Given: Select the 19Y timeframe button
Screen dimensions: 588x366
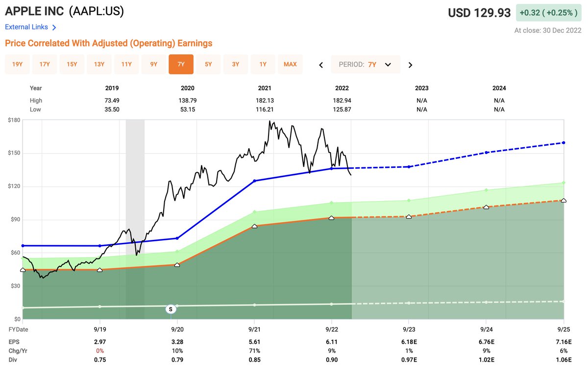Looking at the screenshot, I should [x=17, y=64].
